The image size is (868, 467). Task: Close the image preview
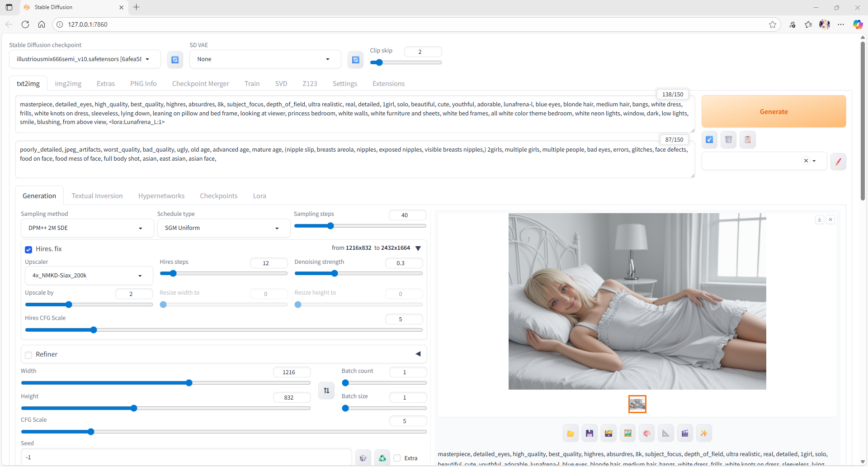[x=830, y=219]
